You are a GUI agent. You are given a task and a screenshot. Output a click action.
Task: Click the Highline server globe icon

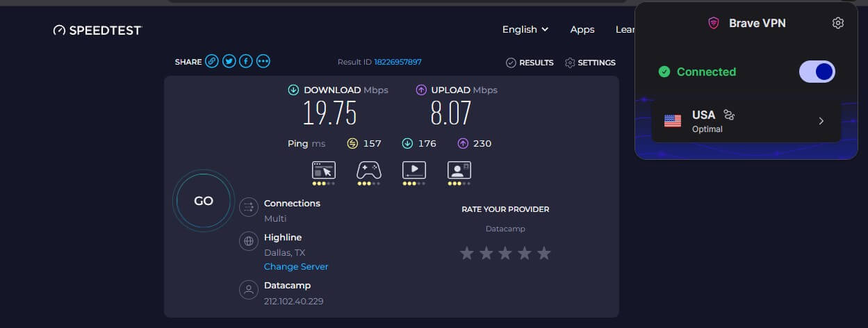pos(248,241)
